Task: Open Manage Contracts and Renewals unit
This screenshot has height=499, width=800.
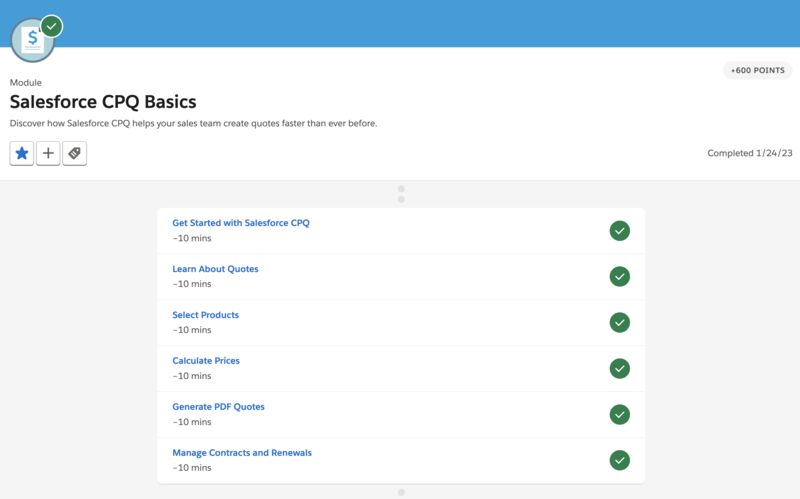Action: click(x=242, y=453)
